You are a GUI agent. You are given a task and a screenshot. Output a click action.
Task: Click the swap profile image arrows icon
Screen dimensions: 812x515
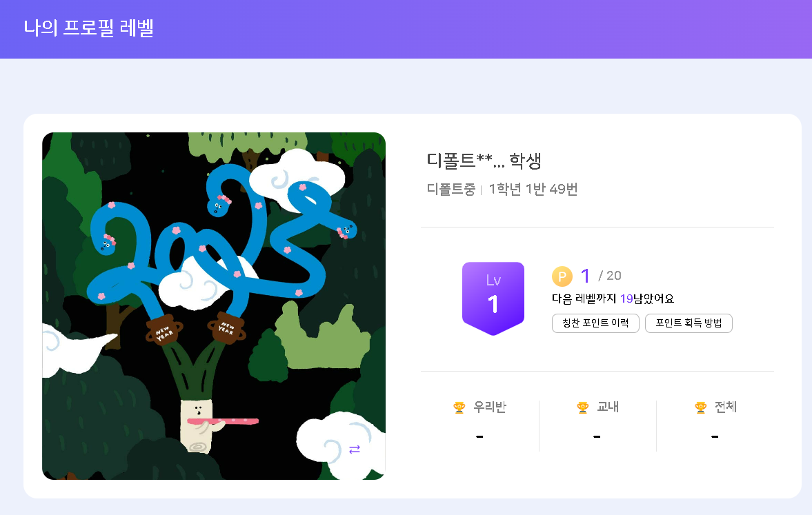click(x=354, y=450)
